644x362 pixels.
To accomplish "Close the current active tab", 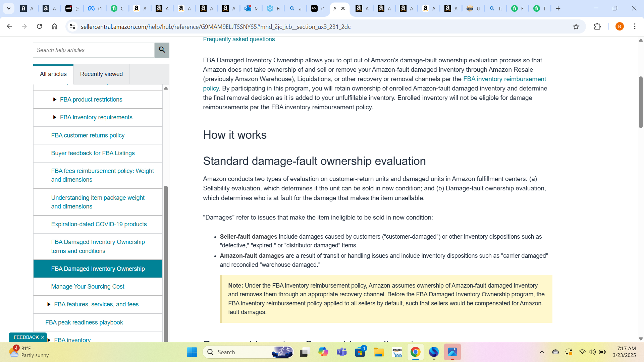I will pos(343,8).
